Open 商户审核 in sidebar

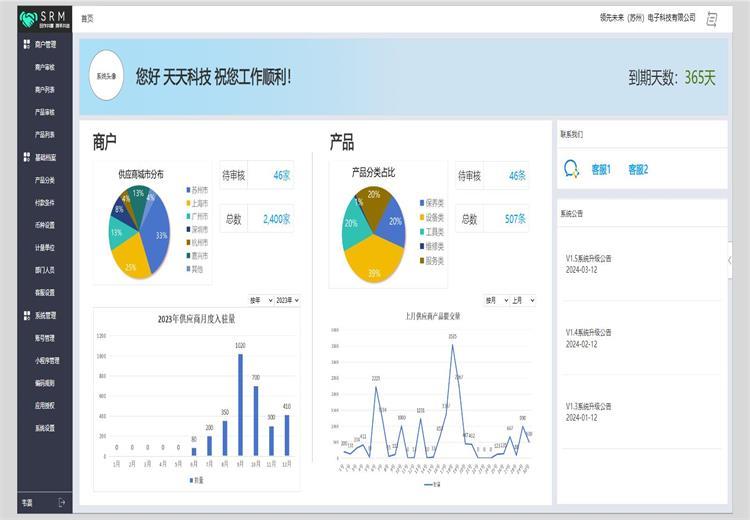(44, 67)
